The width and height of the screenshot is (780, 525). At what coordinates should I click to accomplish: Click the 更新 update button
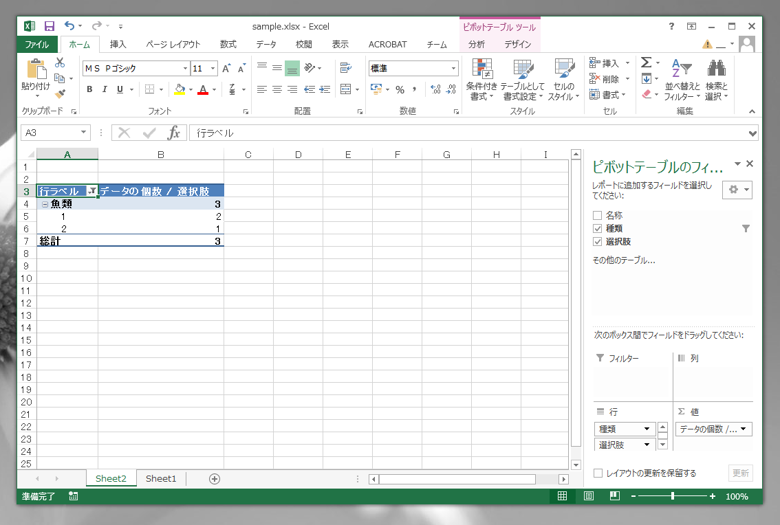point(741,473)
